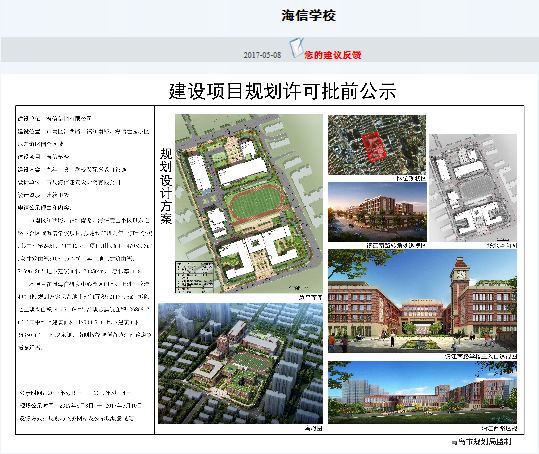Open the colored site plan image
Viewport: 539px width, 454px height.
click(x=249, y=204)
